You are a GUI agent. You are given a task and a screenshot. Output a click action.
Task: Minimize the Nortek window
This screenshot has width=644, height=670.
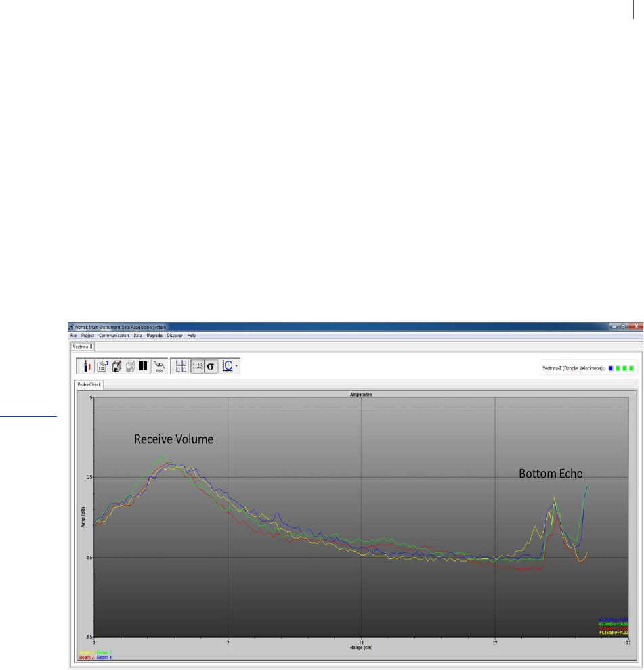[614, 326]
